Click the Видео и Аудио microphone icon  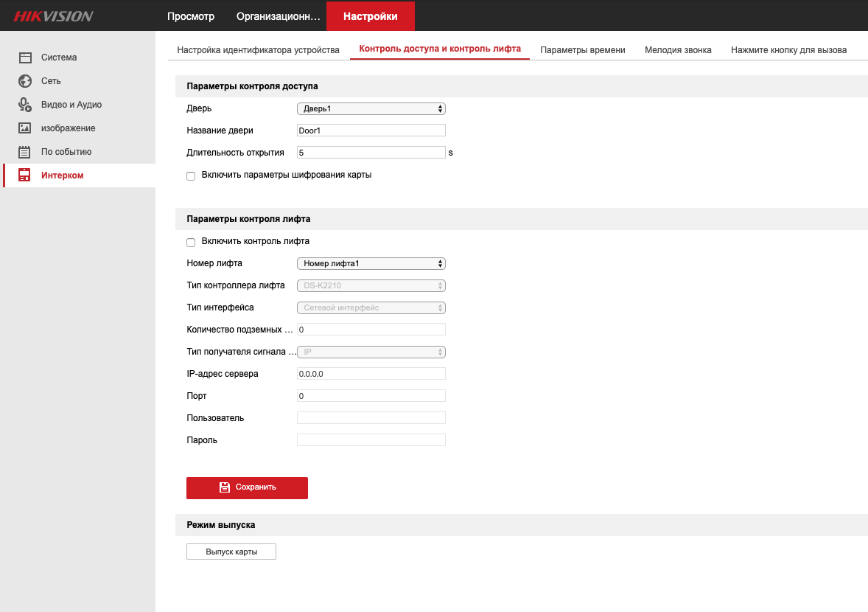[25, 105]
